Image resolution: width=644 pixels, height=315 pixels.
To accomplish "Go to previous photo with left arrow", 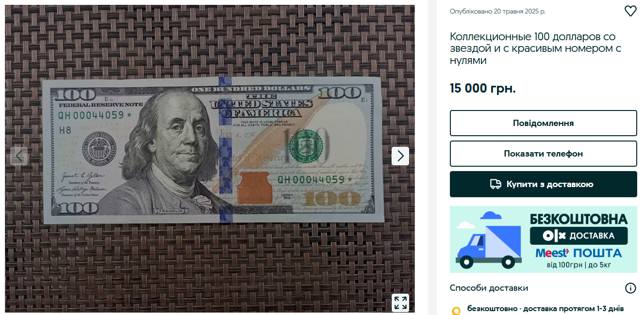I will (x=19, y=156).
